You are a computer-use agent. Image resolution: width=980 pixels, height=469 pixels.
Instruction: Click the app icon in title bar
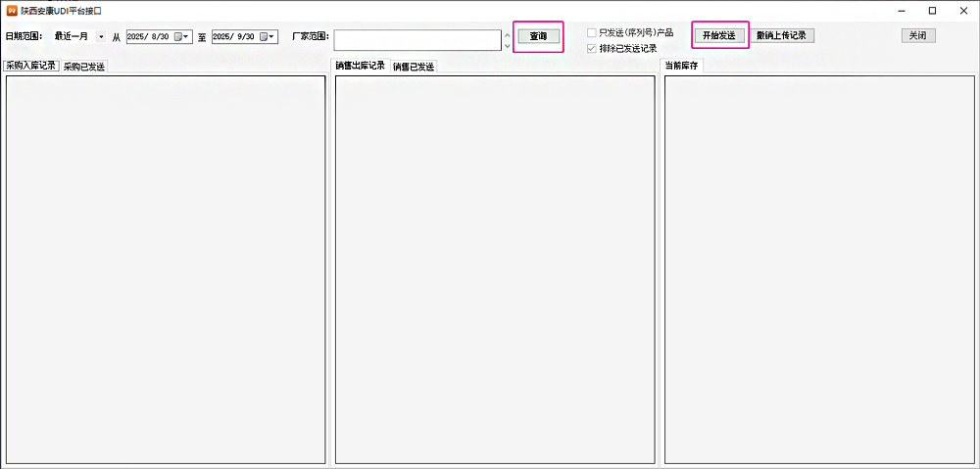pyautogui.click(x=12, y=11)
